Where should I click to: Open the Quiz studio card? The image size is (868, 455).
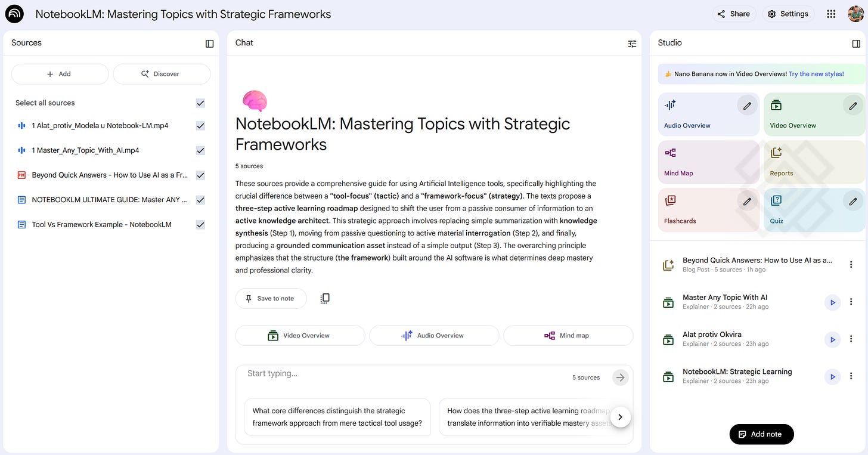pos(814,210)
